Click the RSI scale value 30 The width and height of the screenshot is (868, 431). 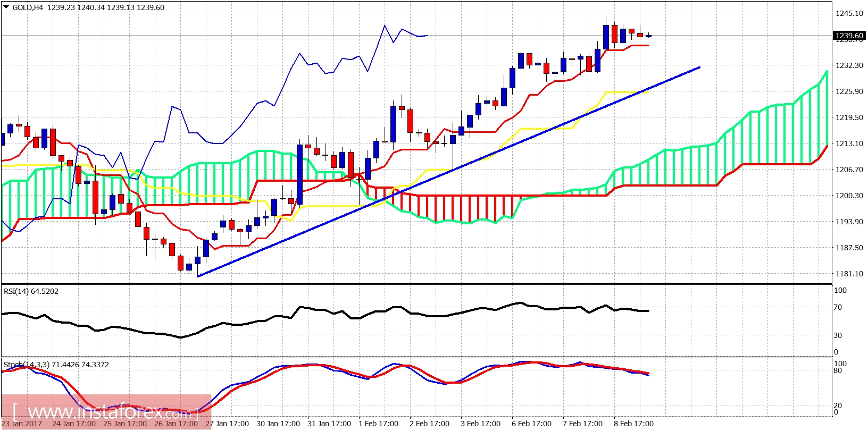[838, 335]
